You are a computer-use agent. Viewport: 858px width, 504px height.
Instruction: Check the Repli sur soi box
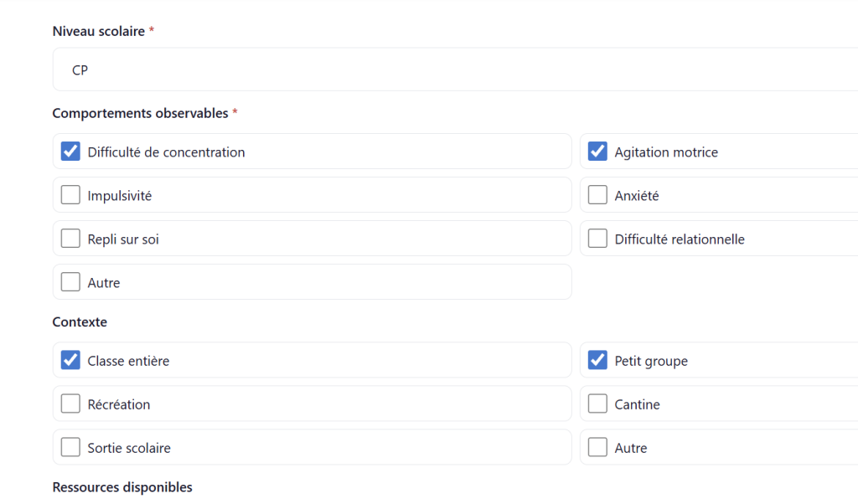(71, 239)
